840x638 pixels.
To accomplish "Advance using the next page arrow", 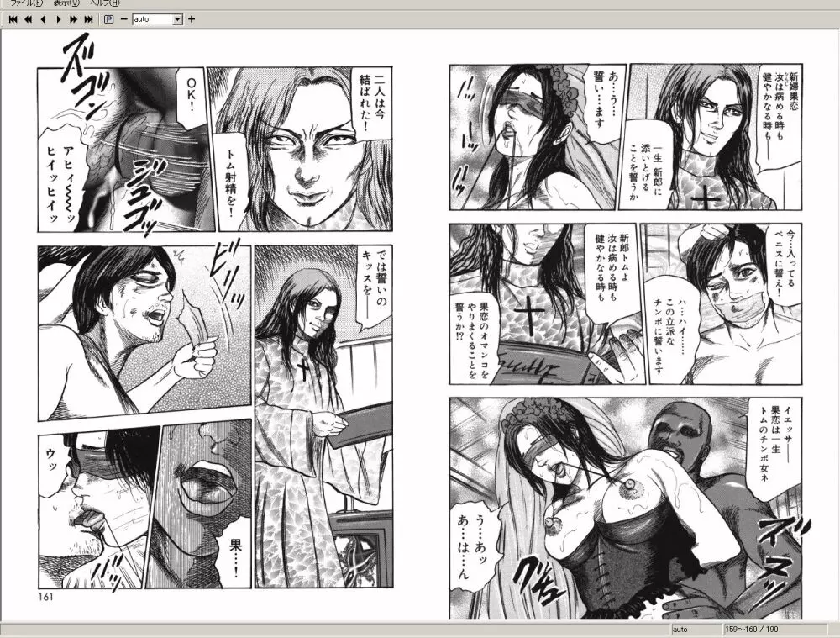I will pos(58,18).
